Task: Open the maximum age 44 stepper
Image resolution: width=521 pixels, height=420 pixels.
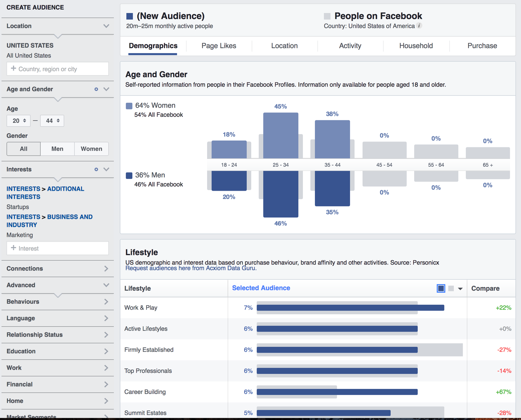Action: tap(52, 121)
